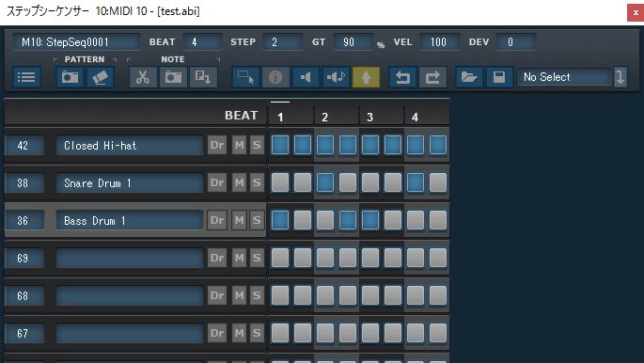Image resolution: width=644 pixels, height=363 pixels.
Task: Click the BEAT value field
Action: click(202, 42)
